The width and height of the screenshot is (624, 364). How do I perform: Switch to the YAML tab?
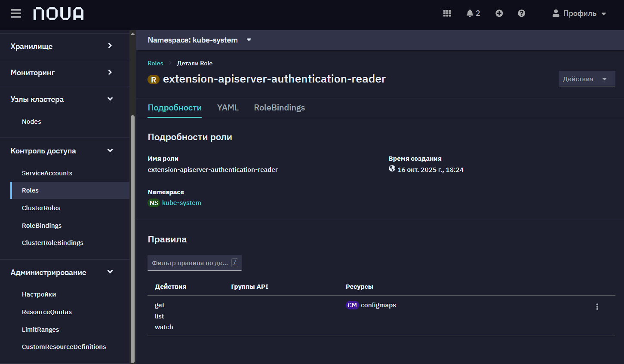228,107
